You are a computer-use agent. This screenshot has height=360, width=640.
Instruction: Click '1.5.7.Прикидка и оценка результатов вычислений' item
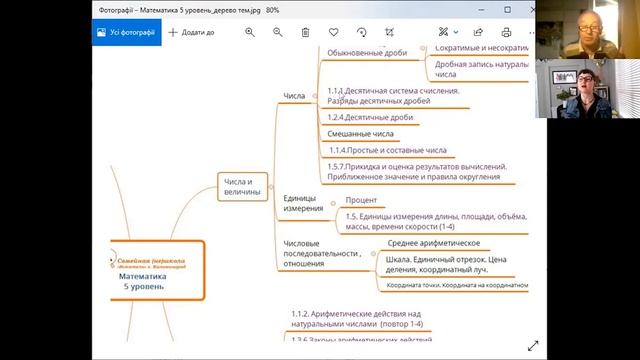(x=417, y=171)
